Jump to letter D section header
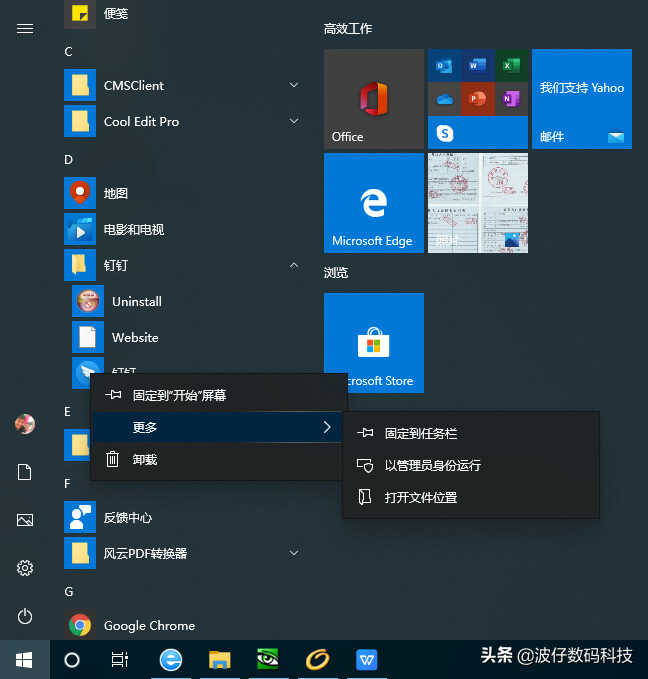The height and width of the screenshot is (679, 648). (x=68, y=160)
